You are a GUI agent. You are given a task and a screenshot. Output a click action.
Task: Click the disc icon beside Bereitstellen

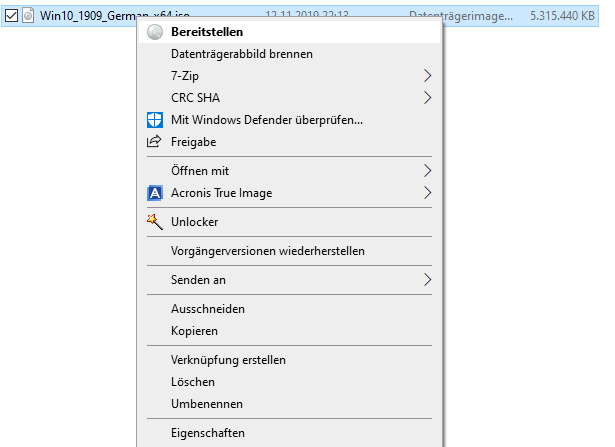[x=155, y=32]
